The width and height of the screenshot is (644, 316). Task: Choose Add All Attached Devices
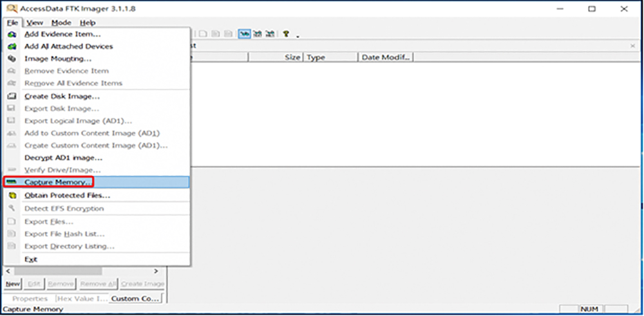pos(97,46)
